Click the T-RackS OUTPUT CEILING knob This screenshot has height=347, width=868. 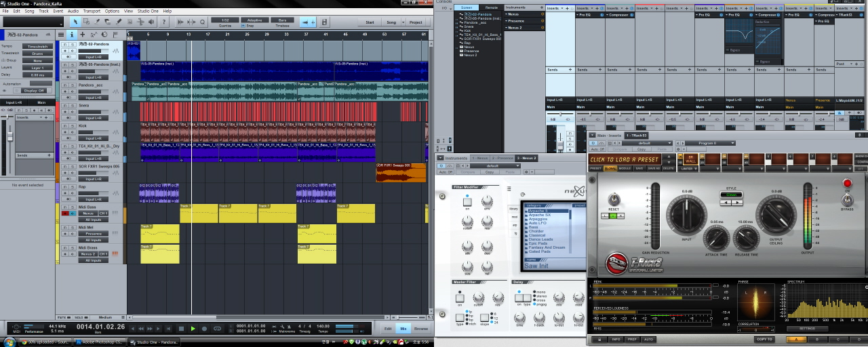776,215
